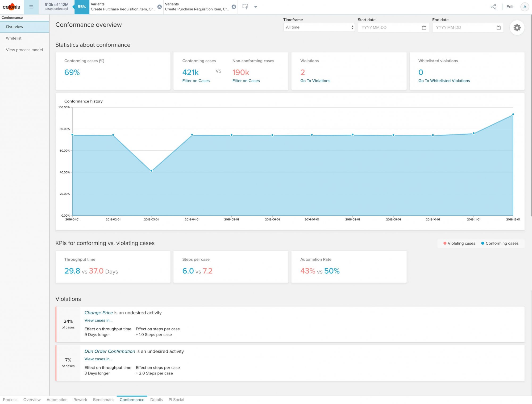Expand the Timeframe dropdown
Viewport: 532px width, 404px height.
tap(319, 27)
